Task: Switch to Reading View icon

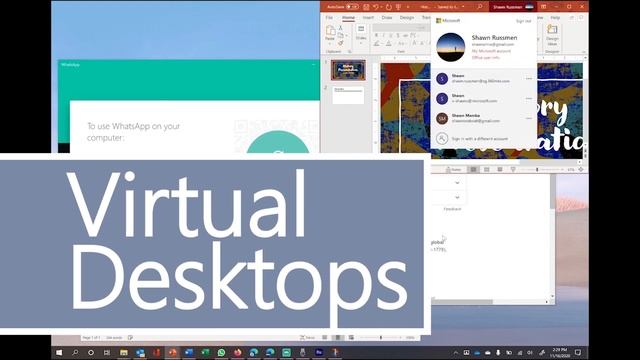Action: [500, 169]
